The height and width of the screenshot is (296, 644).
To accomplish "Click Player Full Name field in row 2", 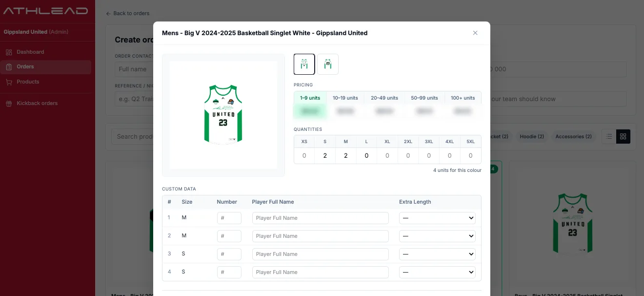I will tap(321, 236).
